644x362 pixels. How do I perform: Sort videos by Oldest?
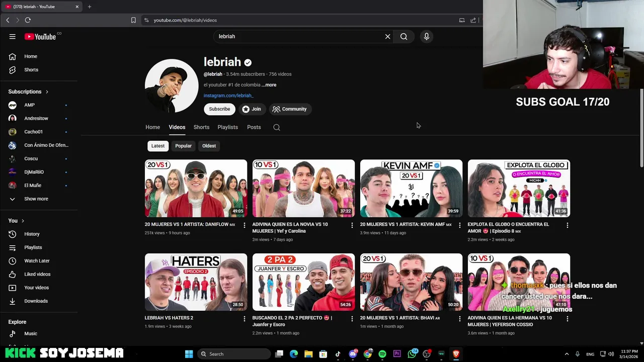click(209, 146)
